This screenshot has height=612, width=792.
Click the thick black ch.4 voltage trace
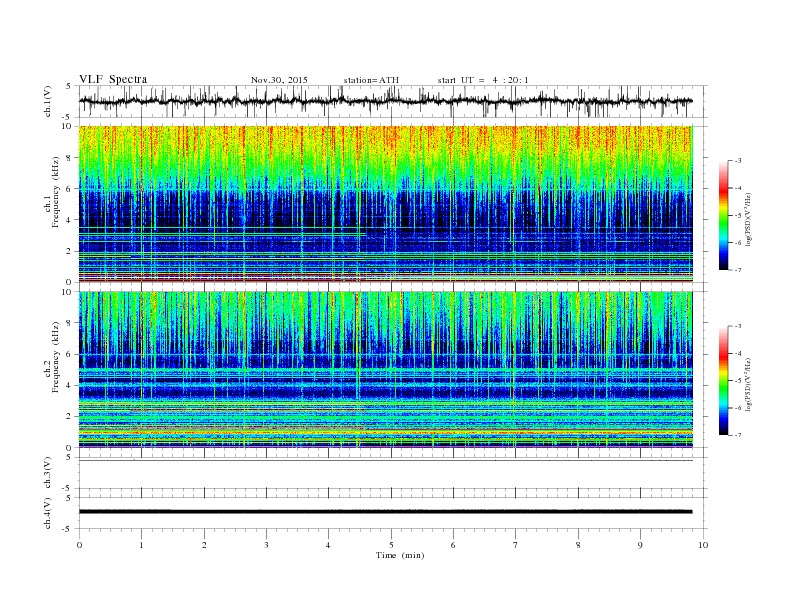[x=385, y=512]
